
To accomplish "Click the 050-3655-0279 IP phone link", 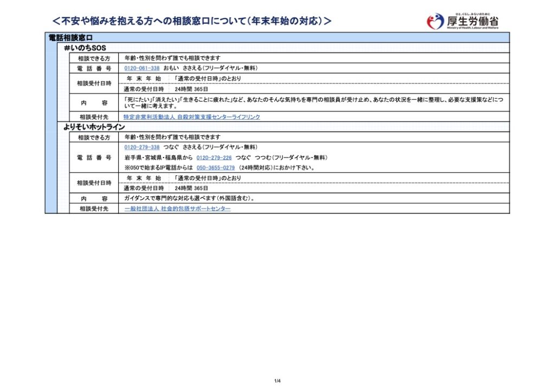I will [x=216, y=168].
